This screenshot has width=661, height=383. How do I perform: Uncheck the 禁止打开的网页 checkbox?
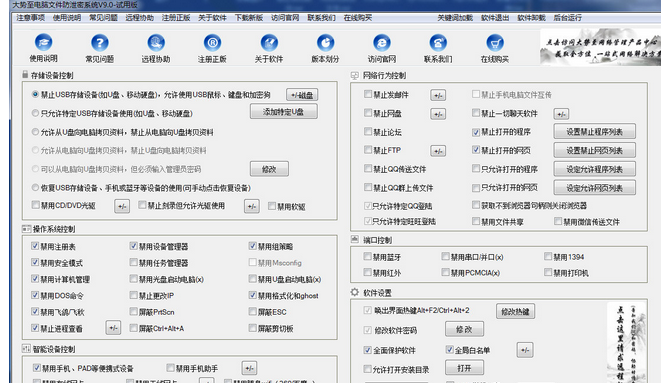click(x=476, y=150)
